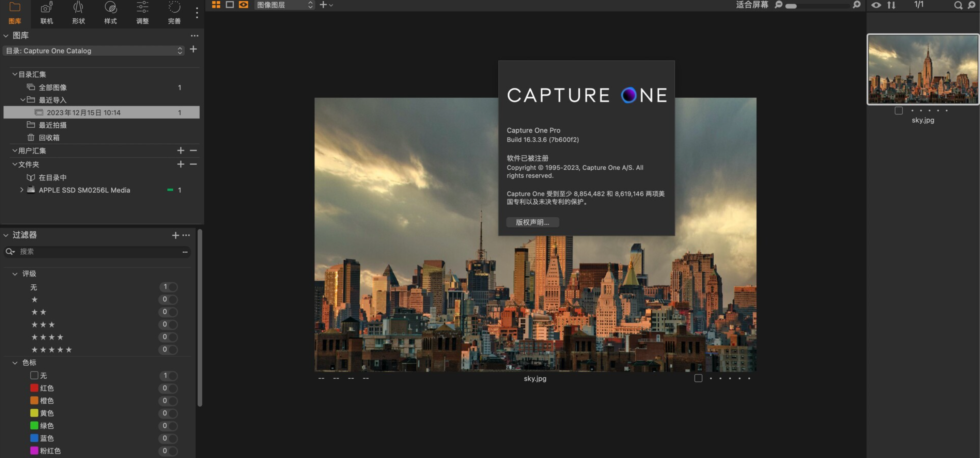Expand the 文件夹 section
The height and width of the screenshot is (458, 980).
point(14,164)
